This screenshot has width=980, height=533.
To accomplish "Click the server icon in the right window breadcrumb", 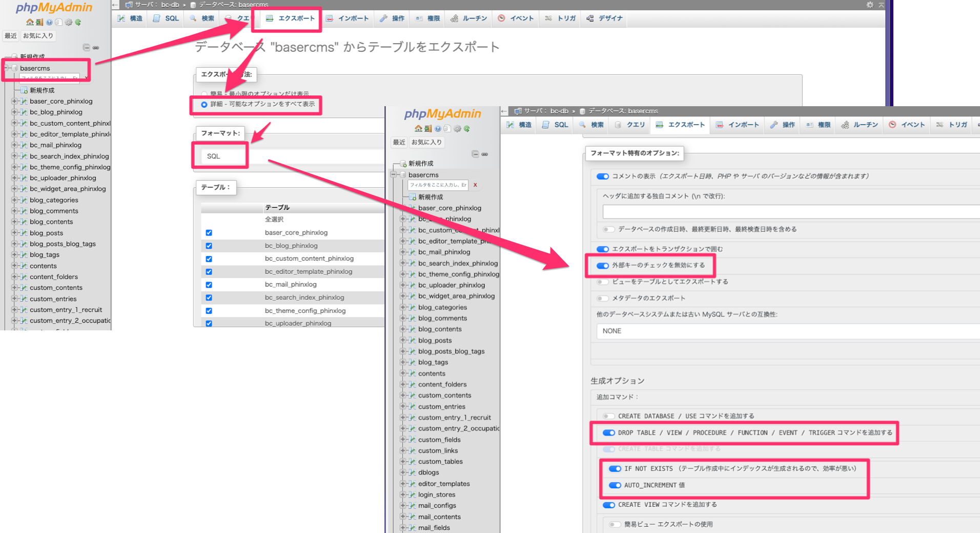I will 518,111.
